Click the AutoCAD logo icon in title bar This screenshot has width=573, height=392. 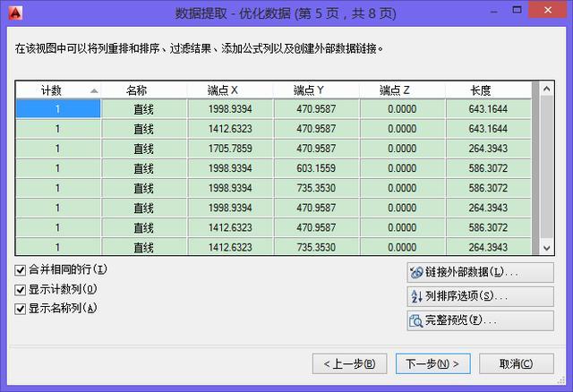click(15, 13)
